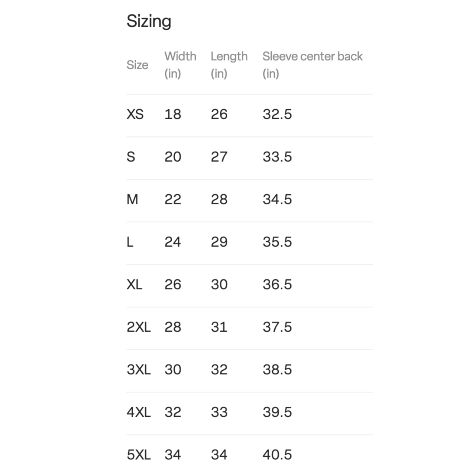Select the M size row label
476x476 pixels.
[x=132, y=199]
